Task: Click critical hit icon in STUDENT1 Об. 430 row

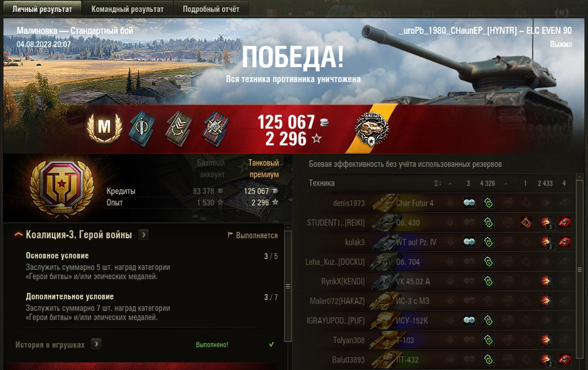Action: pos(526,222)
